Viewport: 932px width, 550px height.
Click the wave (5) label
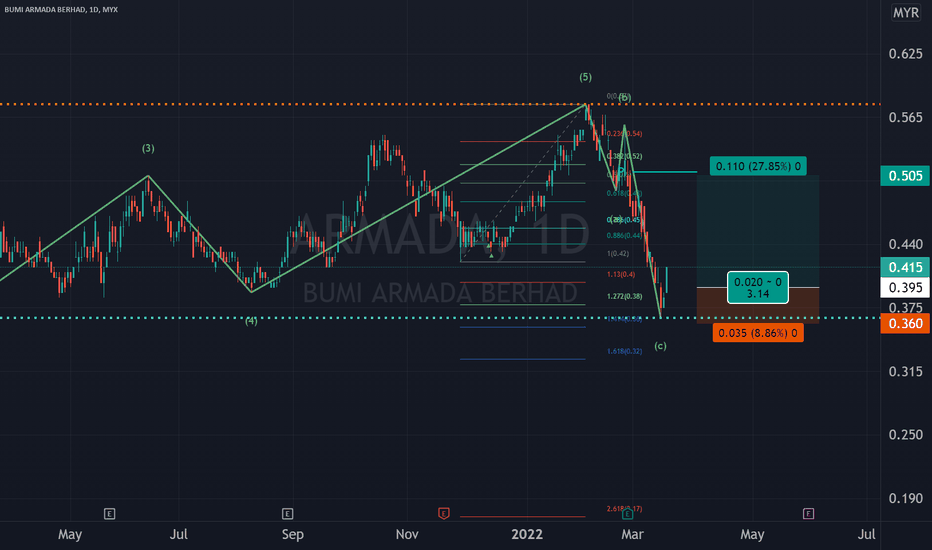point(585,77)
